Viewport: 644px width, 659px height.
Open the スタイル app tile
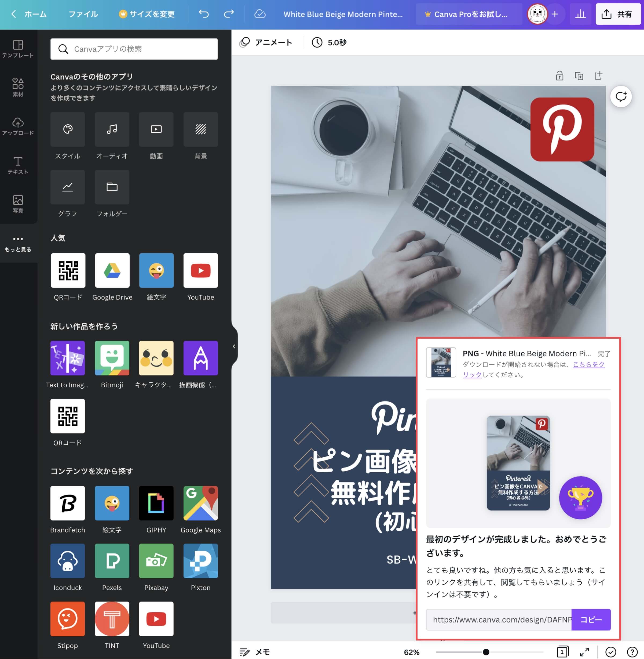point(68,129)
